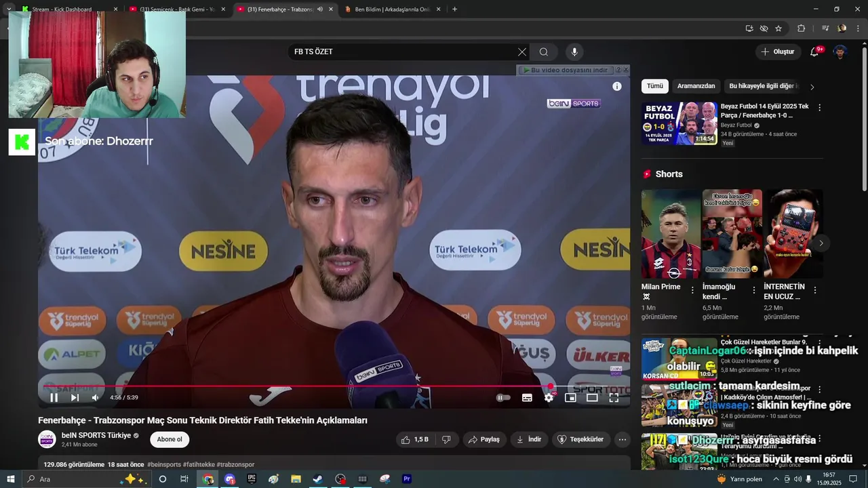868x488 pixels.
Task: Toggle the crossed-eye icon in address bar
Action: coord(764,28)
